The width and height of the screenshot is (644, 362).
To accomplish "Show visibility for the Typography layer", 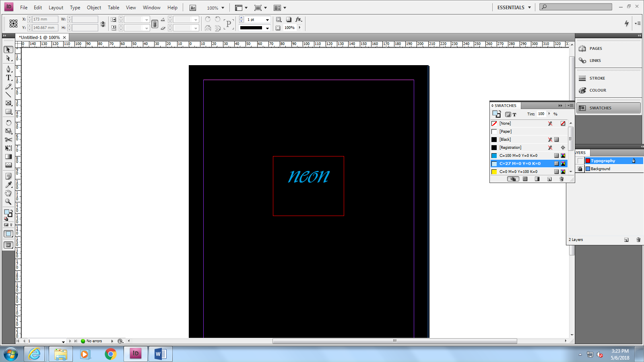I will [580, 160].
